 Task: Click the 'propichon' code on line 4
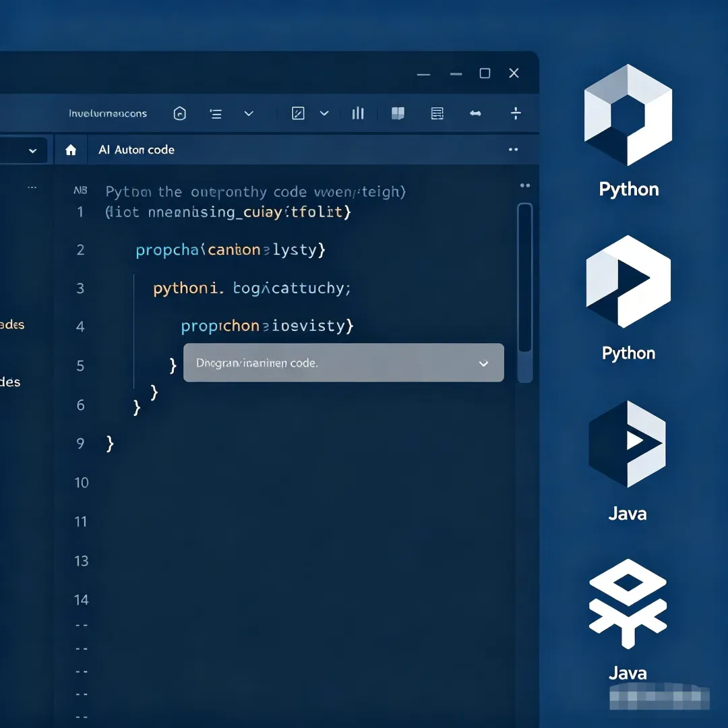[x=220, y=326]
